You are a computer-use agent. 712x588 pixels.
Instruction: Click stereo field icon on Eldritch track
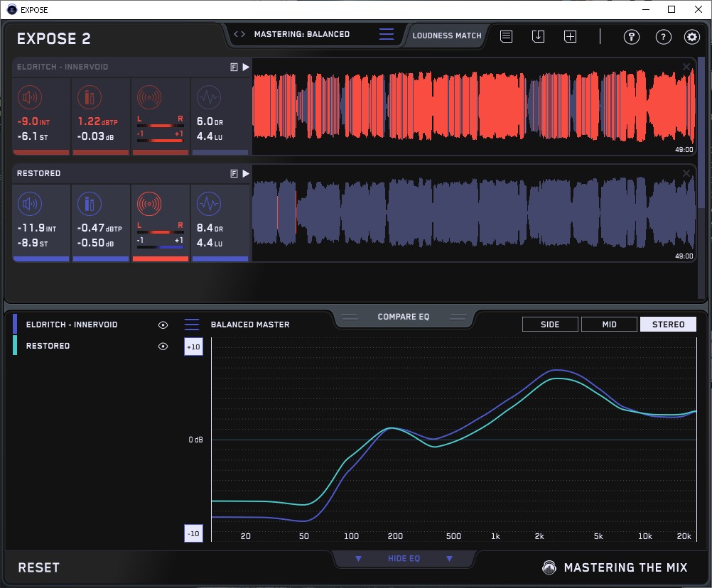click(x=149, y=98)
